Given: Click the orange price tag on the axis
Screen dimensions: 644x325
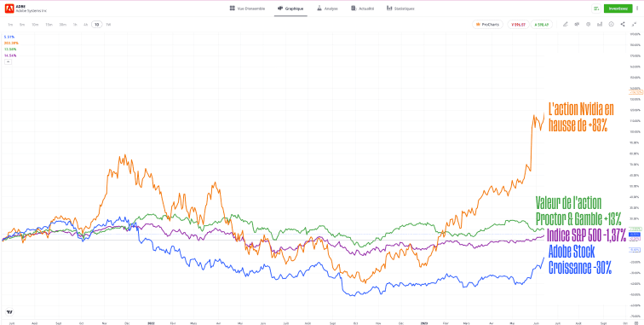Looking at the screenshot, I should pos(635,93).
